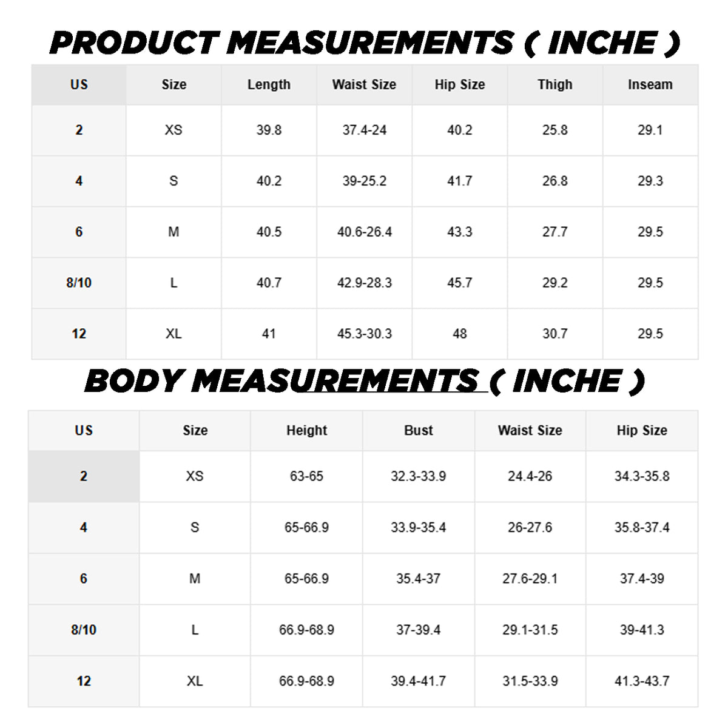Click the Body Measurements title

364,381
